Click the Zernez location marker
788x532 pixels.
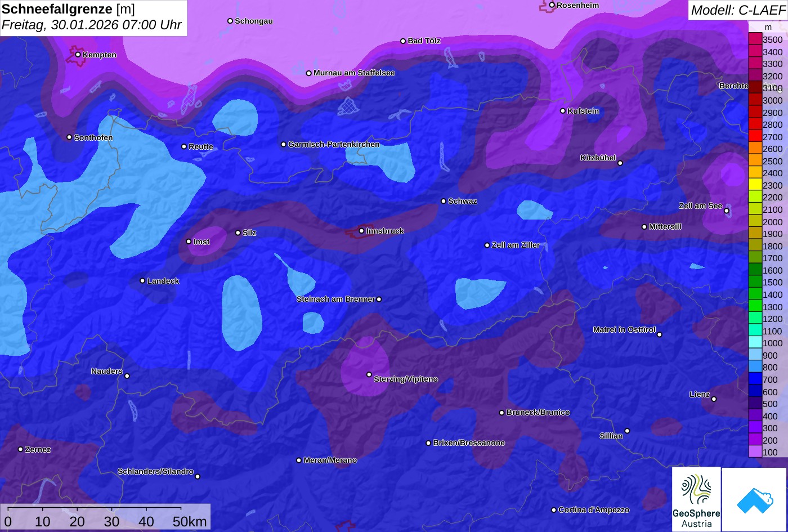[21, 449]
